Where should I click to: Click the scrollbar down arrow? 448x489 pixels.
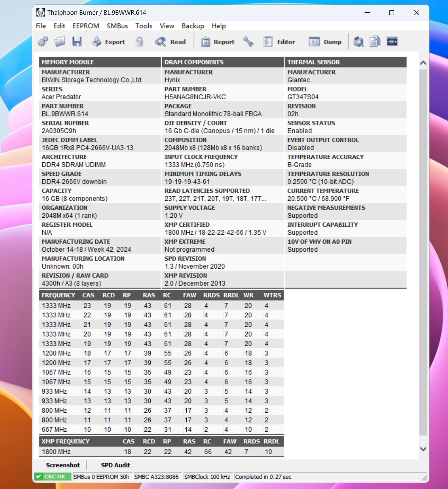(x=423, y=449)
